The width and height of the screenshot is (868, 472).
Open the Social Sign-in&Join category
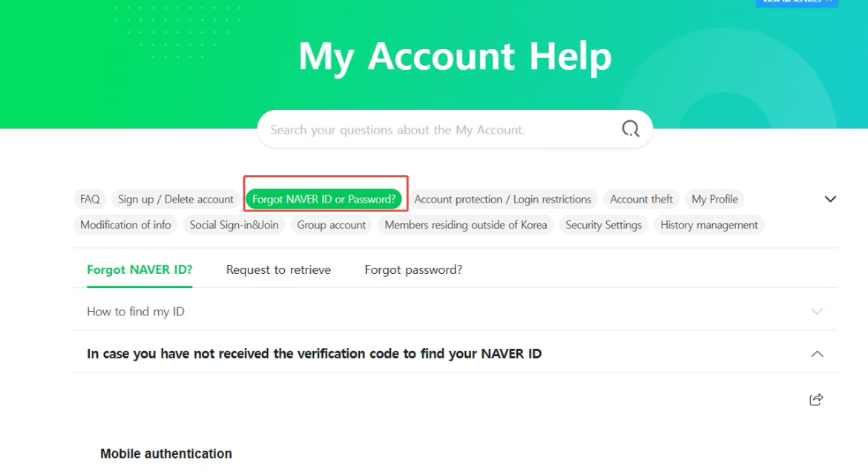tap(234, 225)
